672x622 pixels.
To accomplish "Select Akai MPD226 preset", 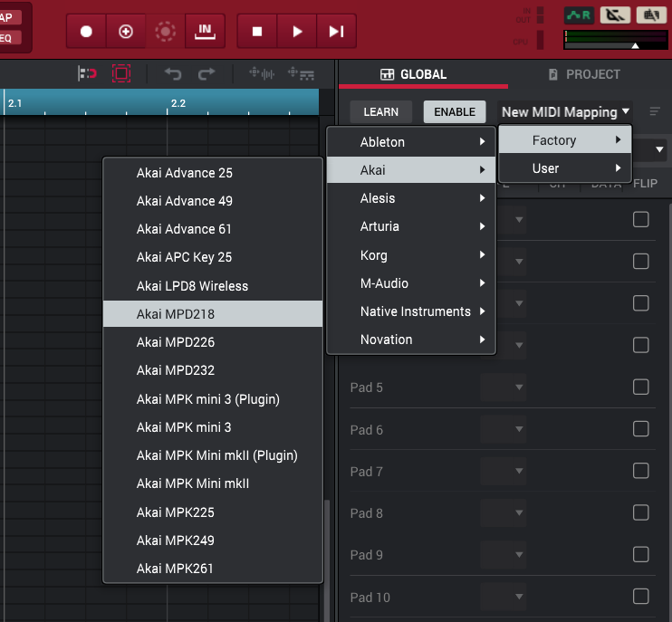I will (213, 342).
